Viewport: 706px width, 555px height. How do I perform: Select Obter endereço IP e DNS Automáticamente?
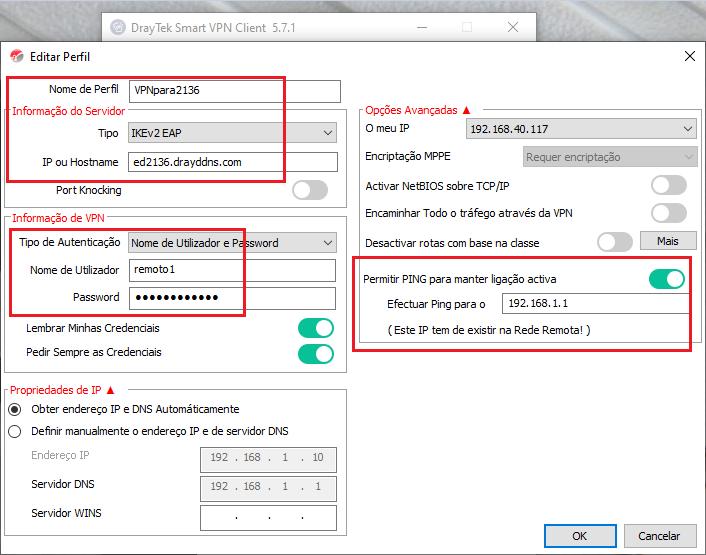tap(15, 409)
